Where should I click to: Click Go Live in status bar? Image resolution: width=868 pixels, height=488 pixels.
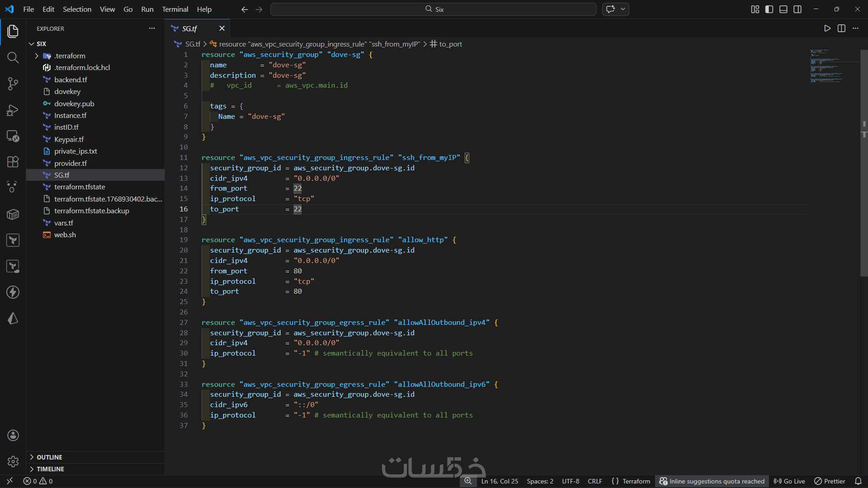pos(789,481)
